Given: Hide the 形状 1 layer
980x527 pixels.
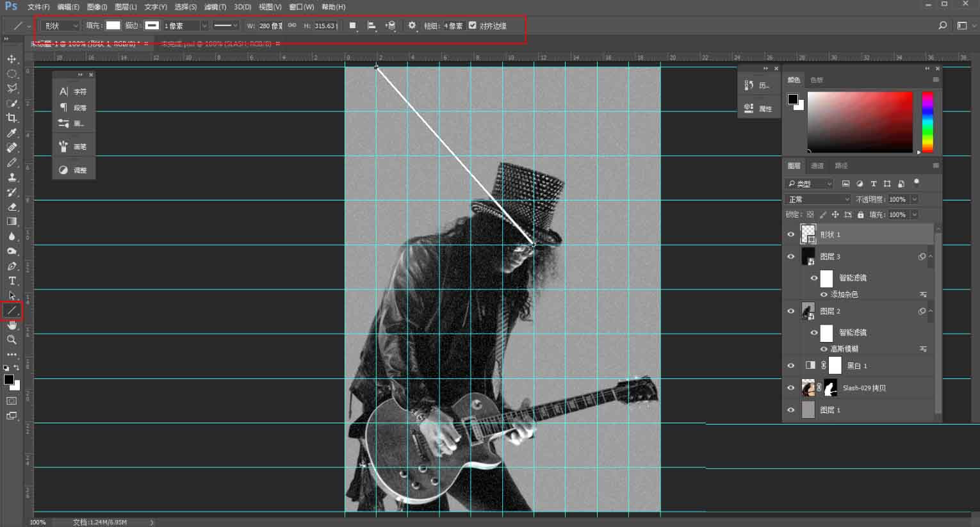Looking at the screenshot, I should click(790, 234).
